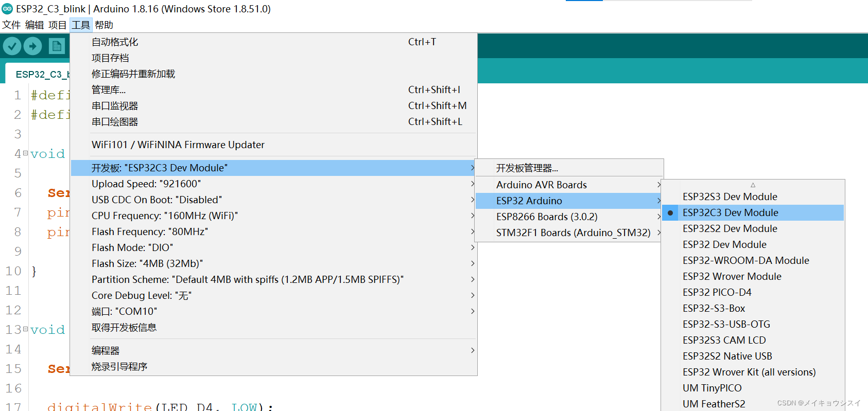Select UM FeatherS2 board
The height and width of the screenshot is (411, 868).
[753, 404]
